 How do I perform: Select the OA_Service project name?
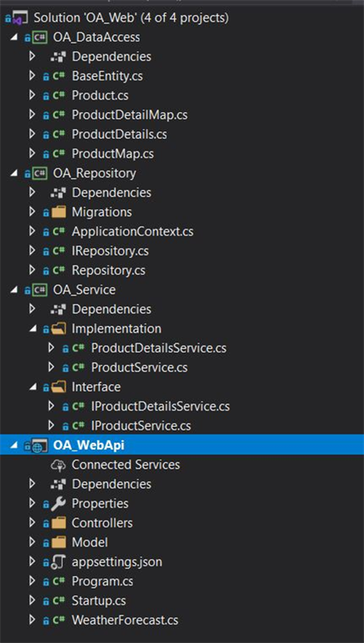pos(84,290)
